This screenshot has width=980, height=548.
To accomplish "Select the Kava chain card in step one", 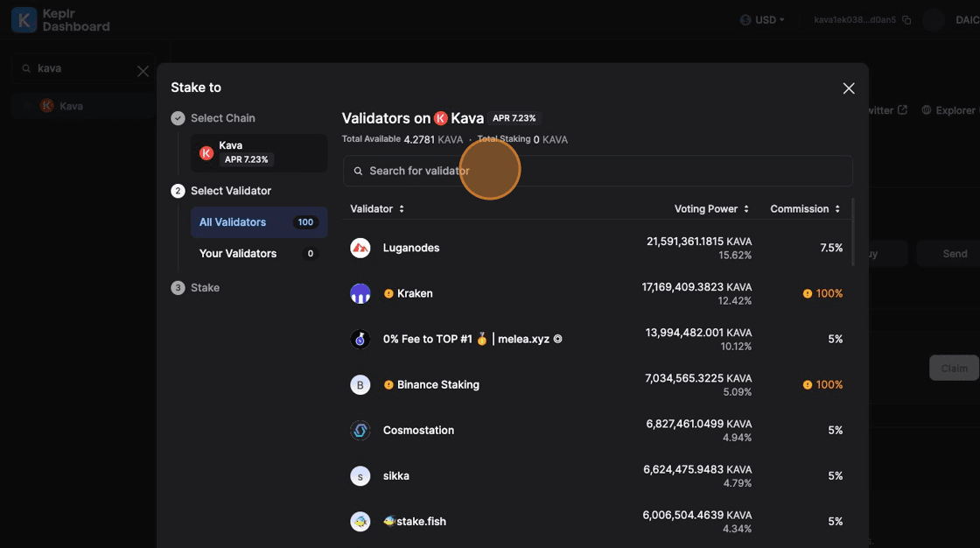I will click(x=258, y=152).
